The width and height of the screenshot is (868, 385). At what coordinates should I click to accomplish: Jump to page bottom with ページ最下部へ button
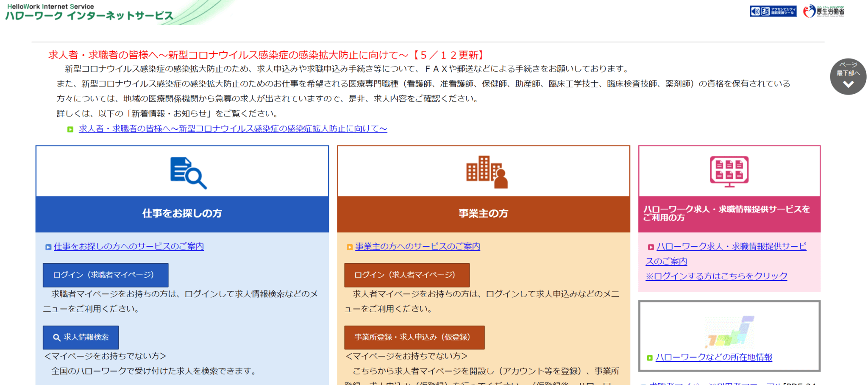pyautogui.click(x=848, y=77)
